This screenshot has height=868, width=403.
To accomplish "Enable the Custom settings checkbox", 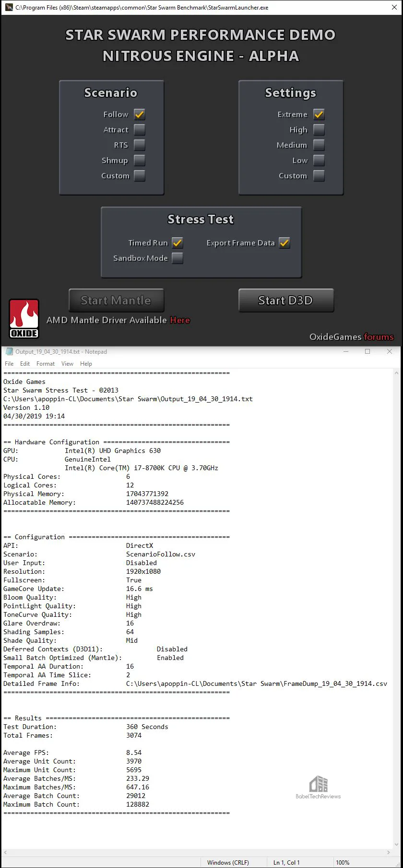I will tap(319, 176).
